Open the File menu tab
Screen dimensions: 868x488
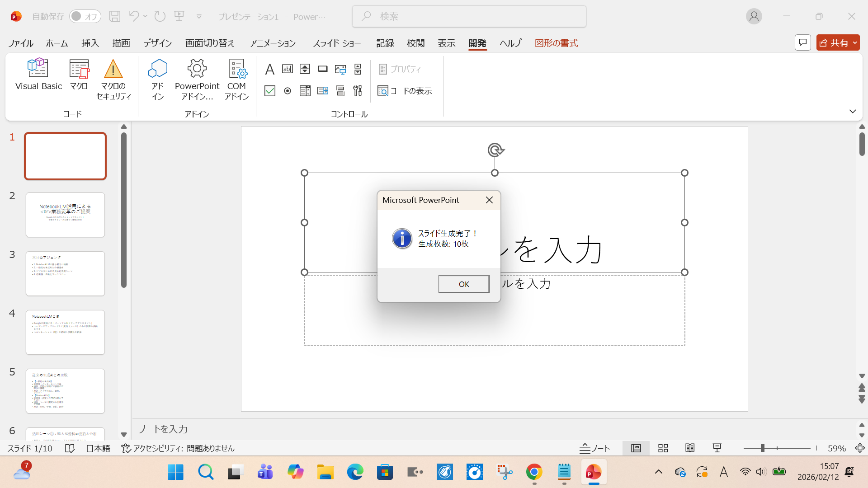click(20, 43)
